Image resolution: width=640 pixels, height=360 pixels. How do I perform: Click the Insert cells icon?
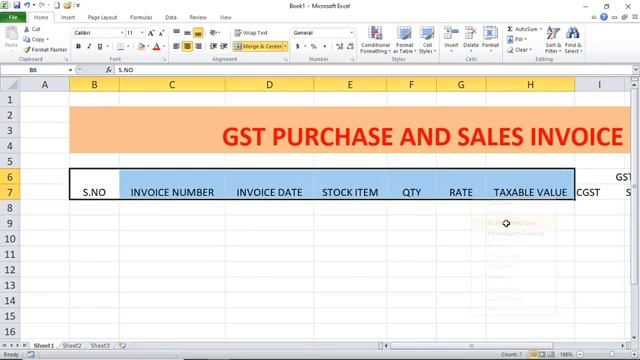(451, 33)
